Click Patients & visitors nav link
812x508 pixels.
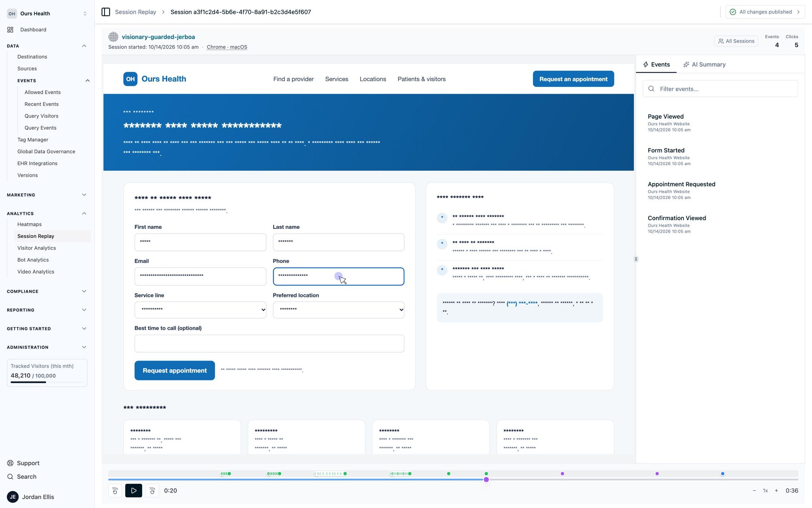point(422,79)
